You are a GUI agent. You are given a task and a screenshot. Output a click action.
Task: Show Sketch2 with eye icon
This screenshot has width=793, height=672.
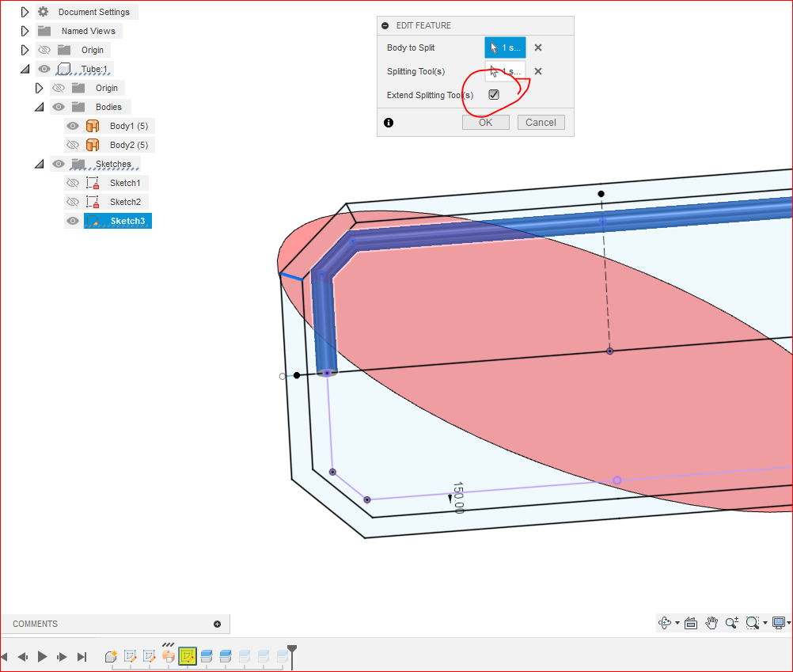pos(73,202)
